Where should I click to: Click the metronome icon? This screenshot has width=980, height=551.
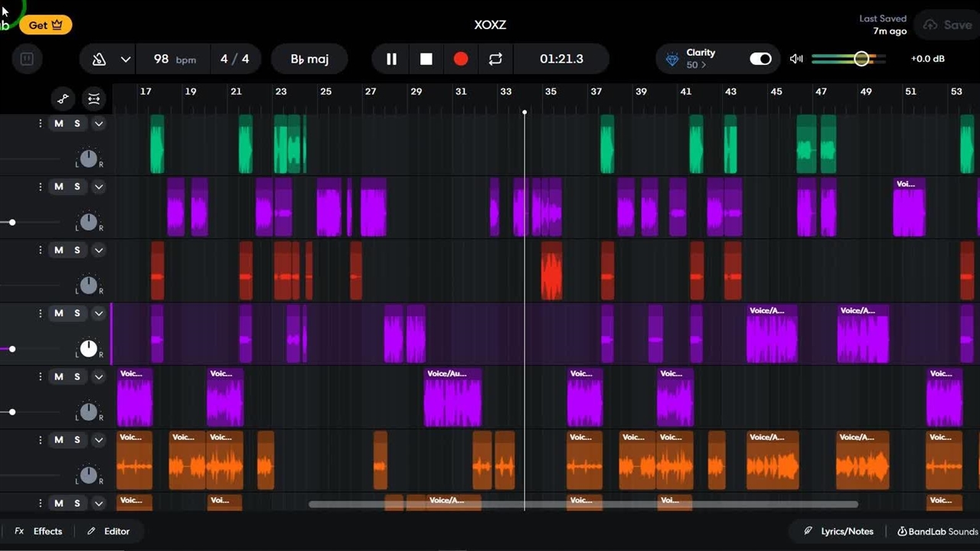point(99,59)
